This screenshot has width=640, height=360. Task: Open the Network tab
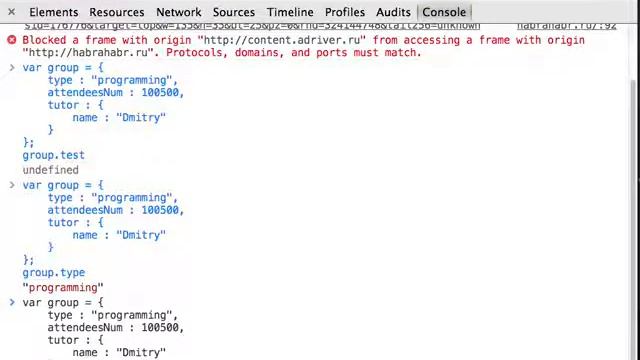tap(179, 12)
